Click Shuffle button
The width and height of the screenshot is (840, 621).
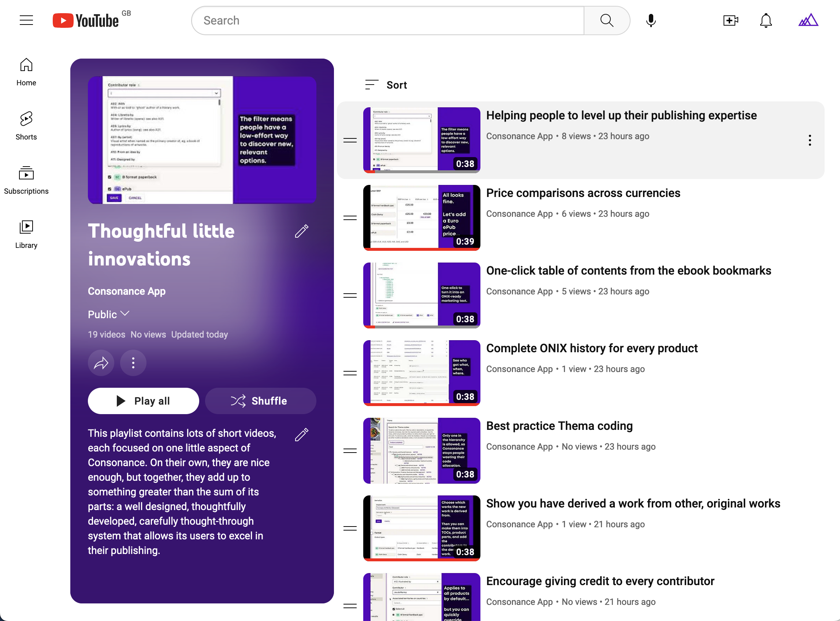tap(259, 401)
